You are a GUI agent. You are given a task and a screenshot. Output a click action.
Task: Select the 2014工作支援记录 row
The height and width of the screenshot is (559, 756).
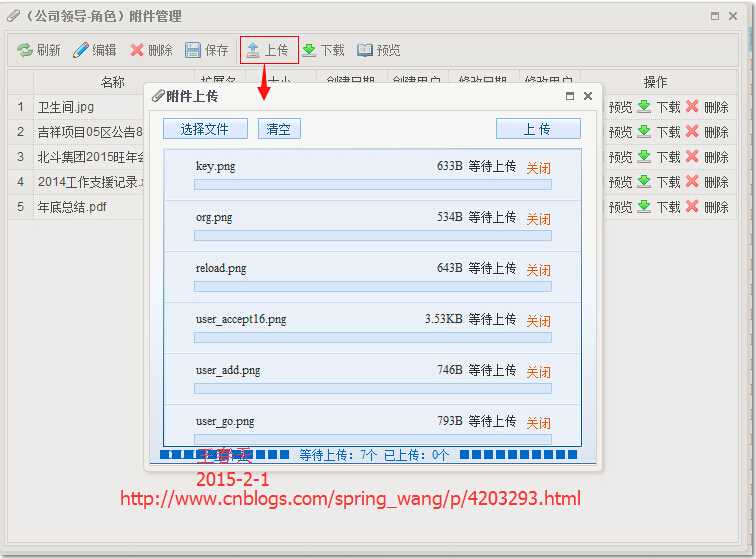coord(76,182)
